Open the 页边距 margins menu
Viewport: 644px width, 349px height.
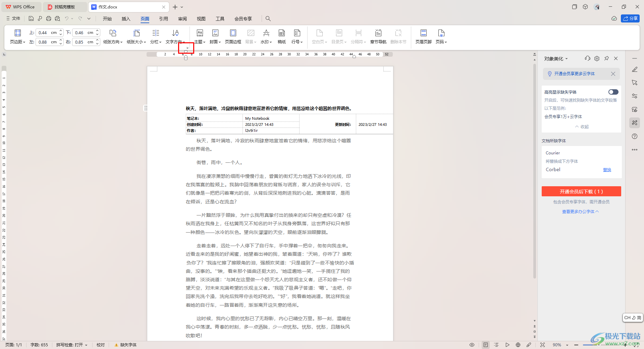click(x=17, y=37)
